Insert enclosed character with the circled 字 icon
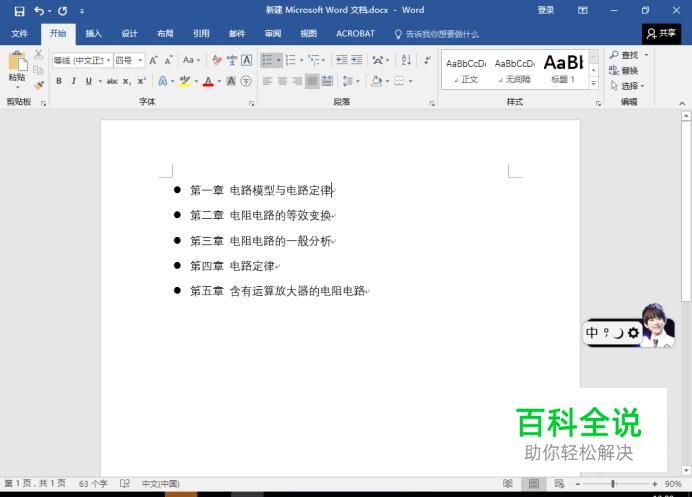 (x=246, y=81)
